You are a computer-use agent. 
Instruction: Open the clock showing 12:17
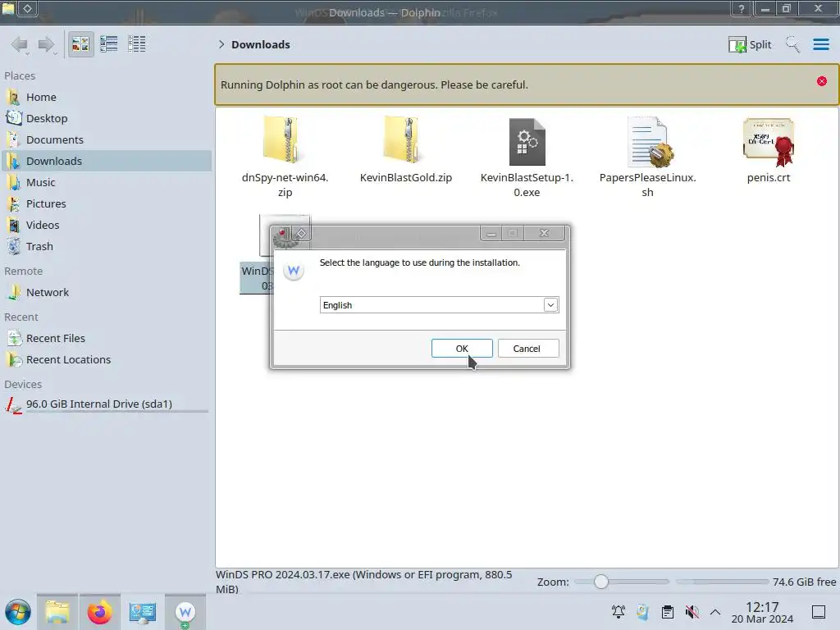coord(762,612)
